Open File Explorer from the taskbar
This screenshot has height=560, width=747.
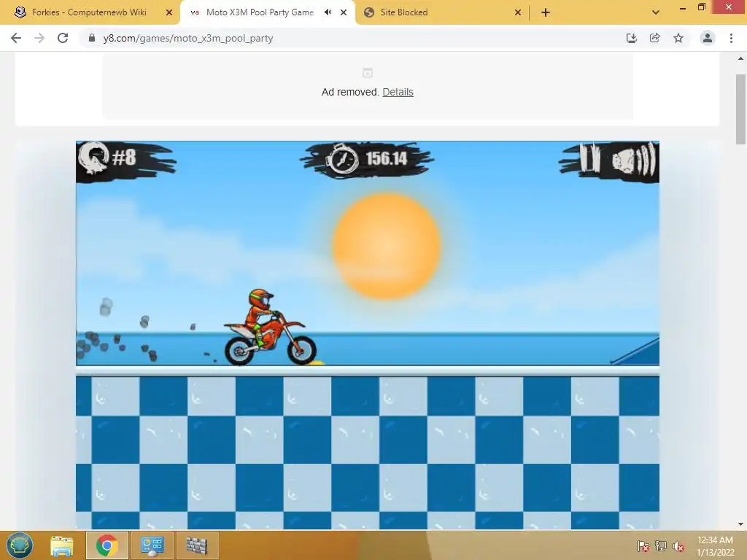[62, 545]
